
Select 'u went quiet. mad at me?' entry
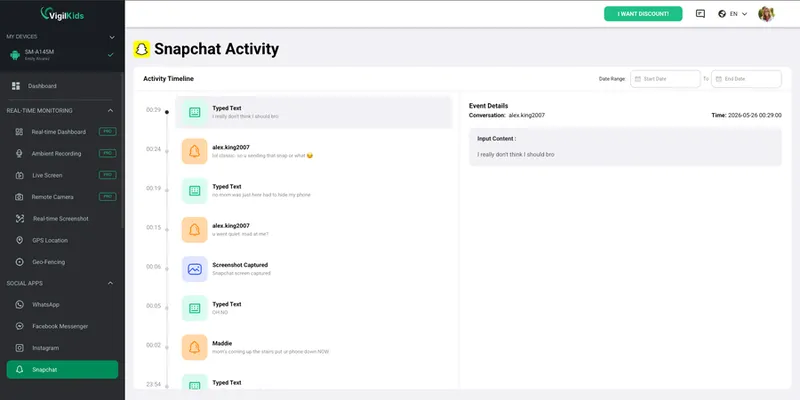pyautogui.click(x=240, y=234)
